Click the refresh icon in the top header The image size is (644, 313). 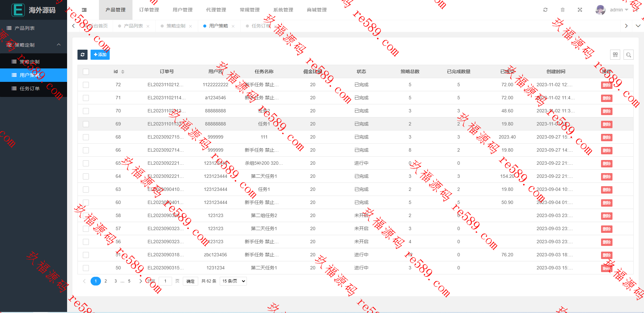point(545,10)
